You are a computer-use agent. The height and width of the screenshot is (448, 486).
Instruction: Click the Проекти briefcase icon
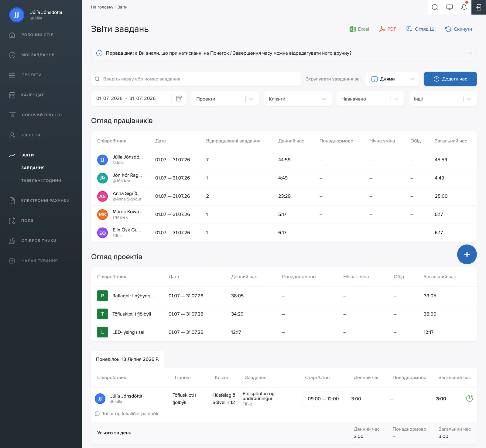tap(12, 75)
